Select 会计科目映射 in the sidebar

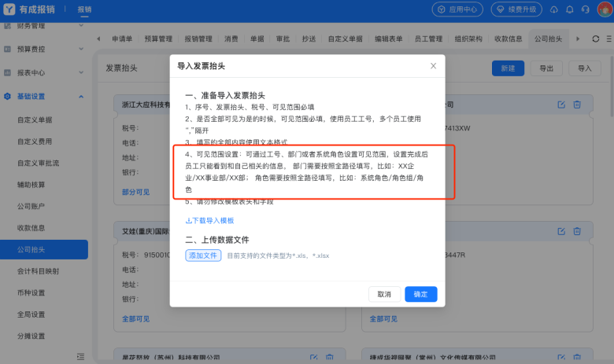coord(39,271)
